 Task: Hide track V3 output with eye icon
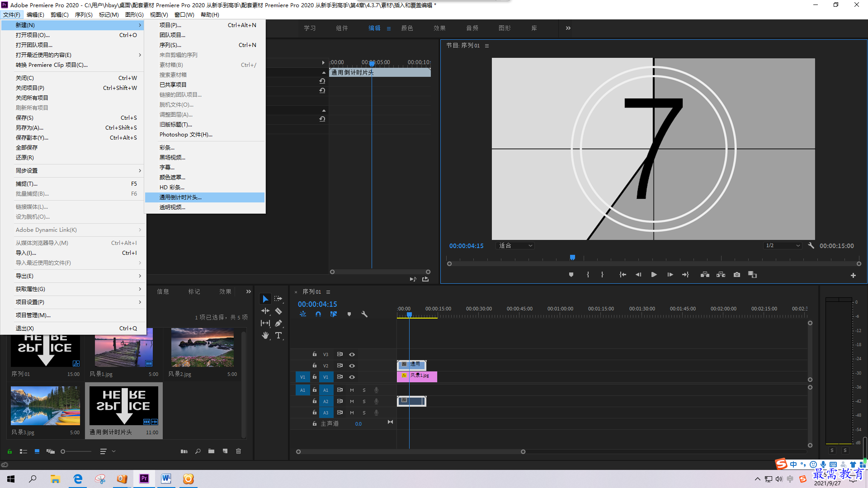point(352,354)
